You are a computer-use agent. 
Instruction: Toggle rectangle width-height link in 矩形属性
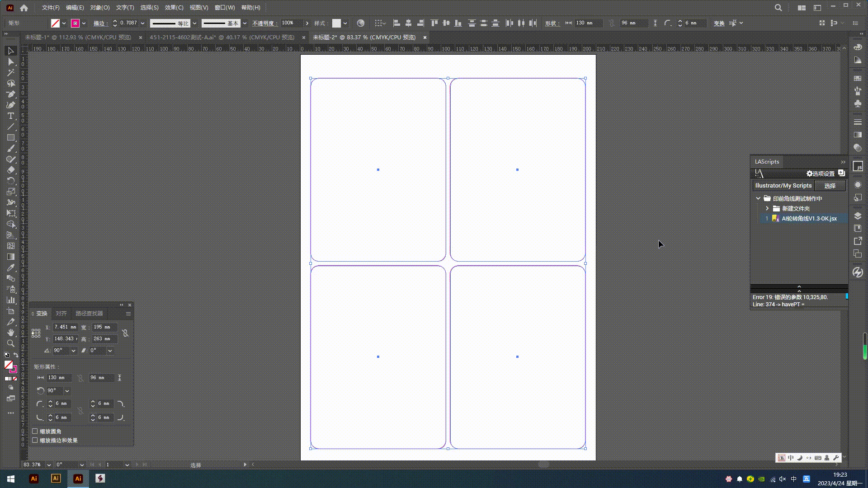pos(80,378)
